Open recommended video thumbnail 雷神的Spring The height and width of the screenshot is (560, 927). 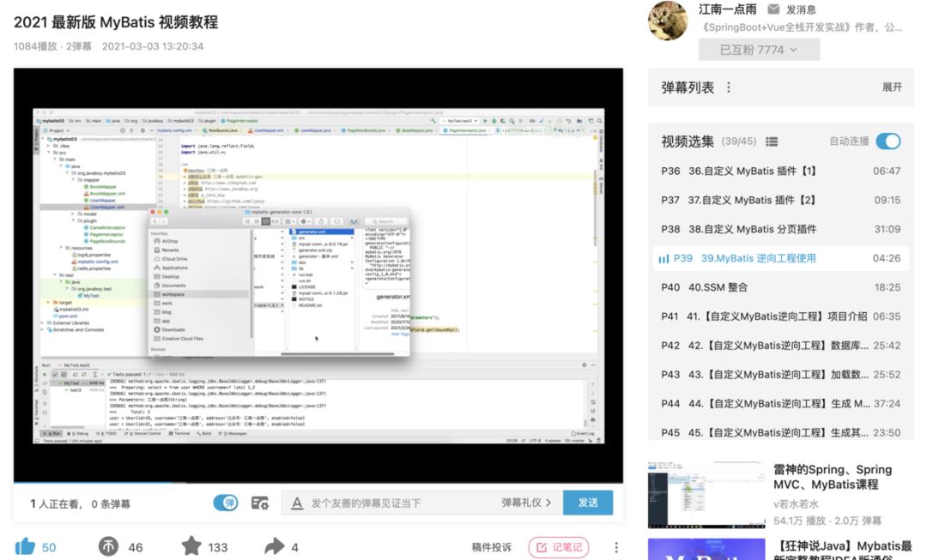pyautogui.click(x=706, y=495)
